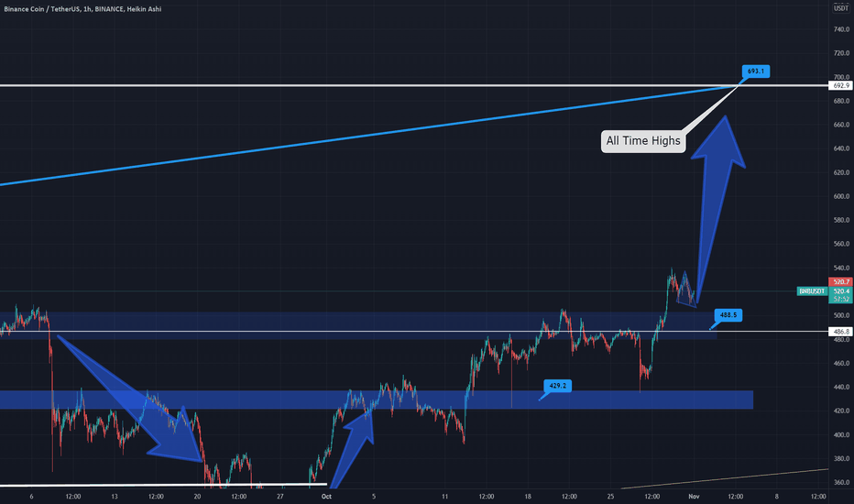Select the All Time Highs callout label

click(x=643, y=141)
